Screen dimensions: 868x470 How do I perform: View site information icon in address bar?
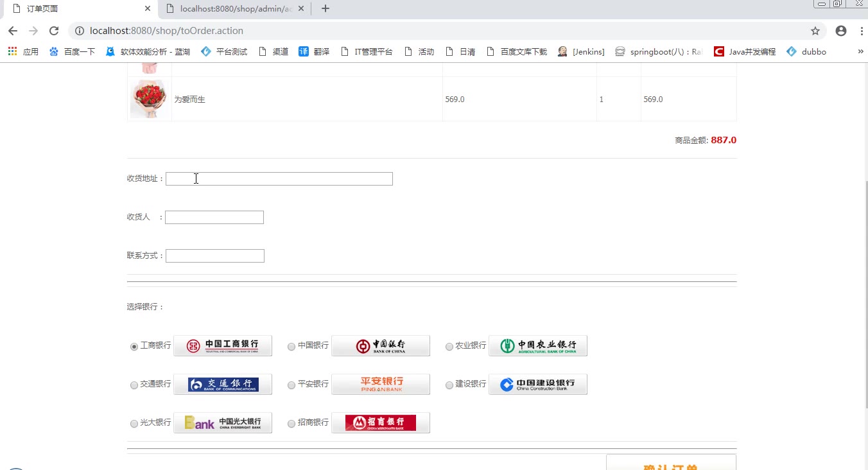(x=79, y=31)
